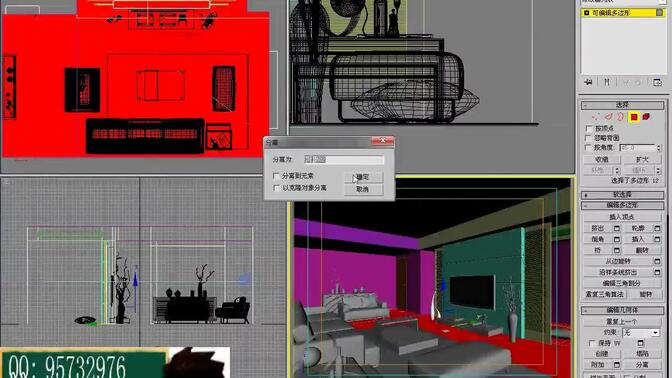
Task: Click By Angle value spinner arrows
Action: click(x=659, y=148)
